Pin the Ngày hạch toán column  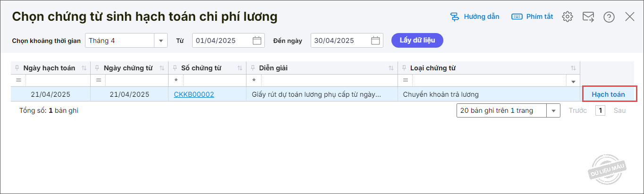pos(17,68)
